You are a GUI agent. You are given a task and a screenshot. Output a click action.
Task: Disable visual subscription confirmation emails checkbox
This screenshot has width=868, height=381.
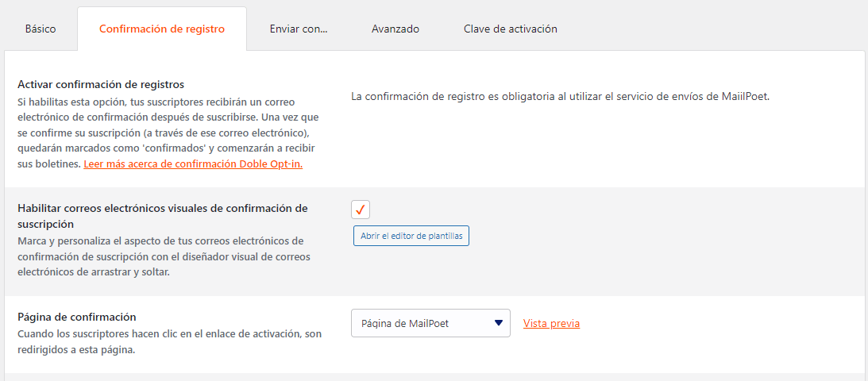click(x=361, y=210)
